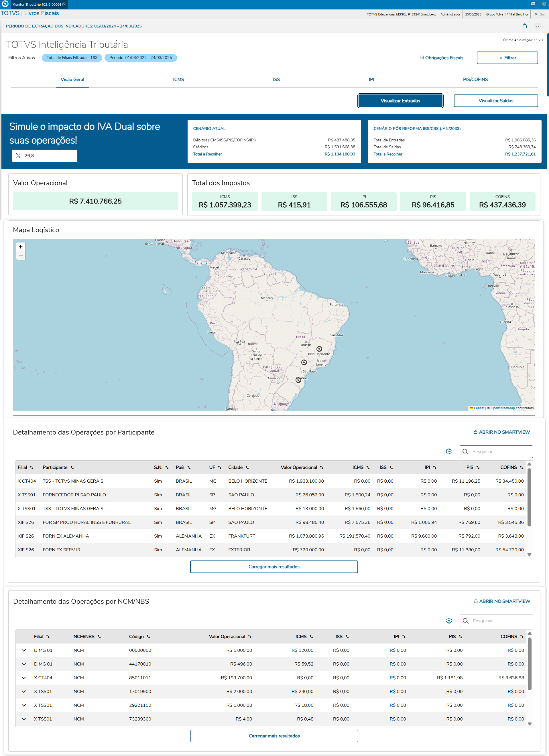This screenshot has width=549, height=756.
Task: Open the help question mark icon
Action: pos(544,4)
